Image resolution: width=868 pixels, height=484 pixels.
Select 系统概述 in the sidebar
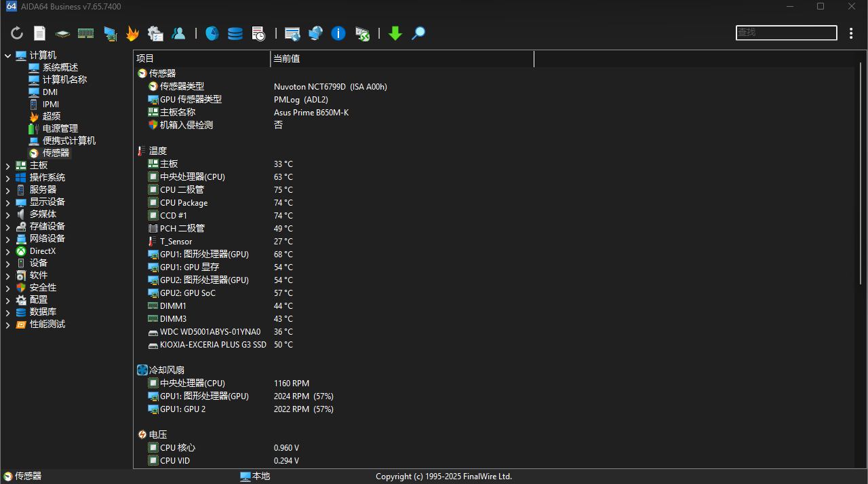(x=60, y=67)
